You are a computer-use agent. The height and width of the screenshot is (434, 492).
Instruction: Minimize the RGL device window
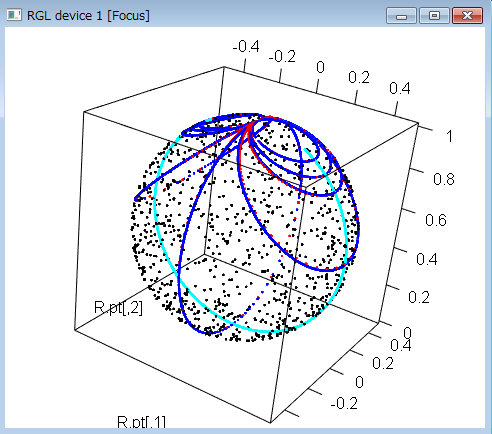[401, 16]
